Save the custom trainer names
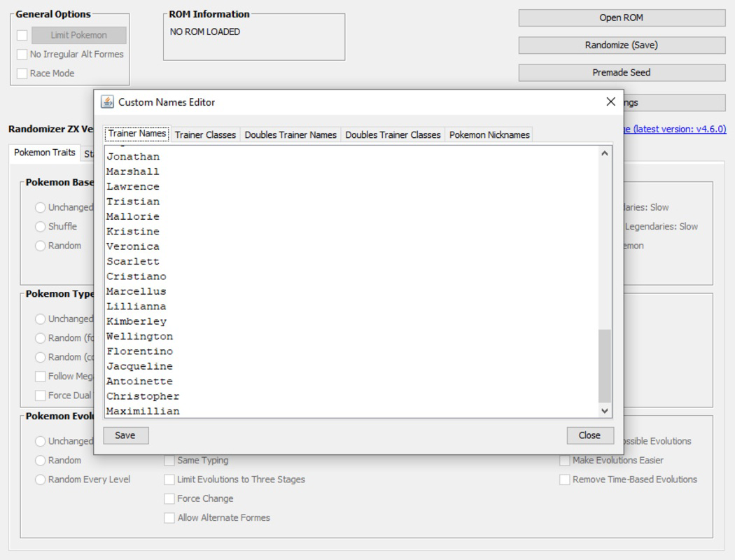 point(125,435)
